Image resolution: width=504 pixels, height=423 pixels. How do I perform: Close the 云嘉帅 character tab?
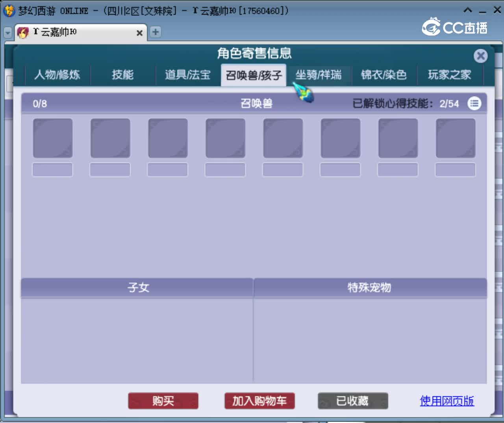[x=139, y=33]
